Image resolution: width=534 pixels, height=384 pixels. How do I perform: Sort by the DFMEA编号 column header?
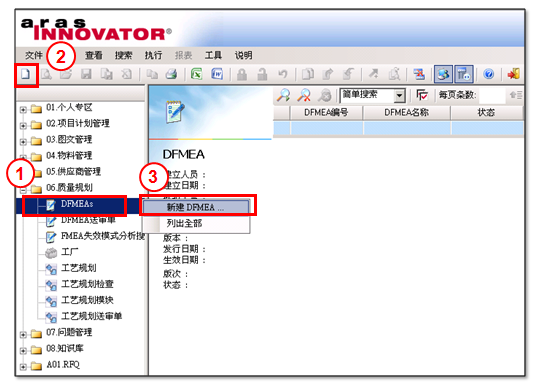(x=326, y=113)
